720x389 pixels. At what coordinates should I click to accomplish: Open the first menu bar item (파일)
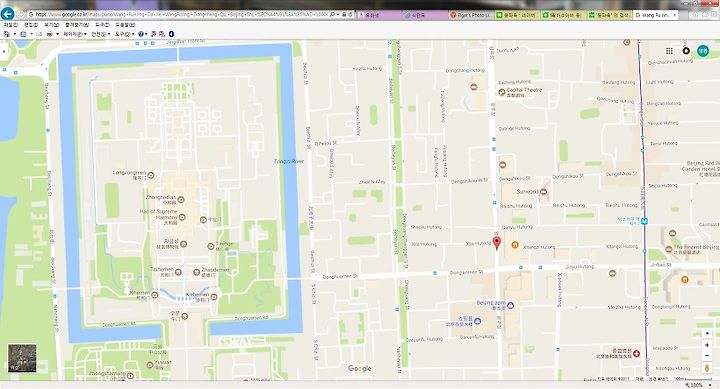pos(11,25)
